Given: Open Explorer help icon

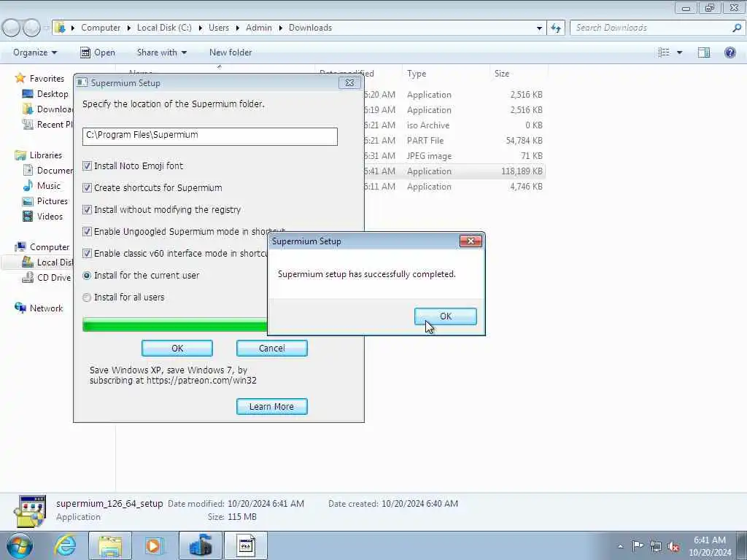Looking at the screenshot, I should (729, 52).
